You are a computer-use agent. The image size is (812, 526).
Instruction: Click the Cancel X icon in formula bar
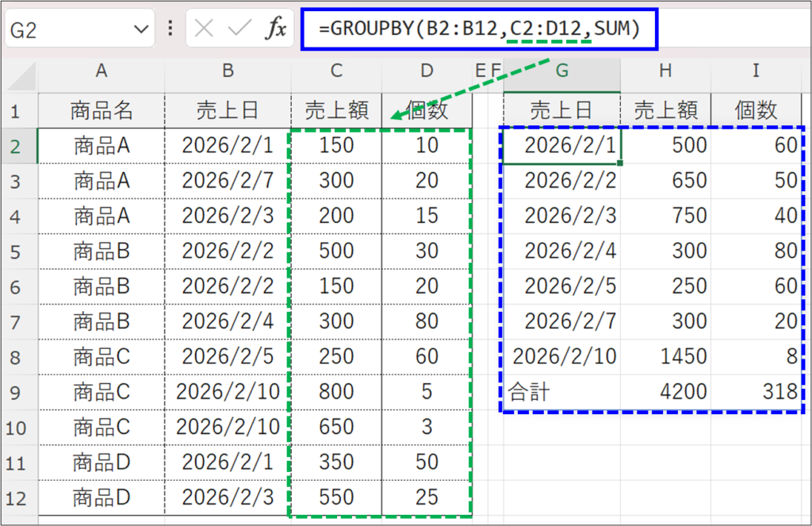pos(205,29)
